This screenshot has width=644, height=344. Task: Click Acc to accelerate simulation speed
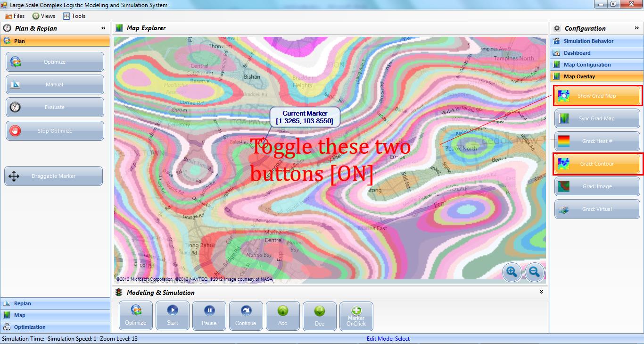pos(282,316)
